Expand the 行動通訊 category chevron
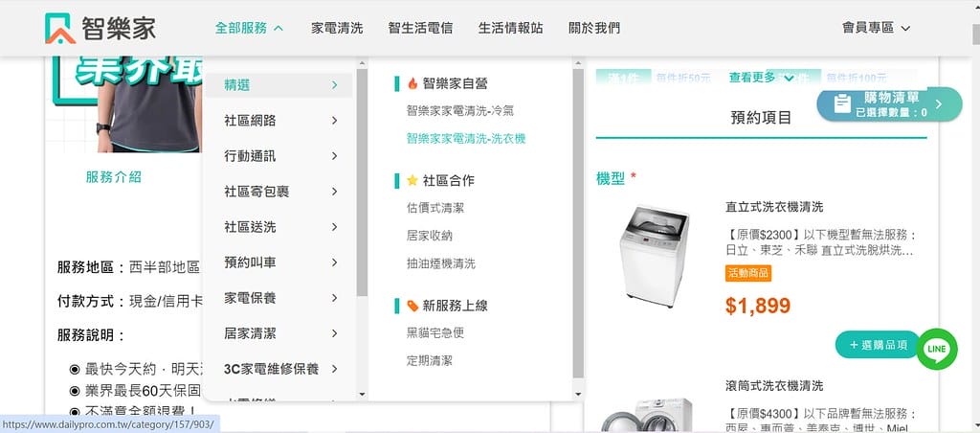 click(x=334, y=156)
